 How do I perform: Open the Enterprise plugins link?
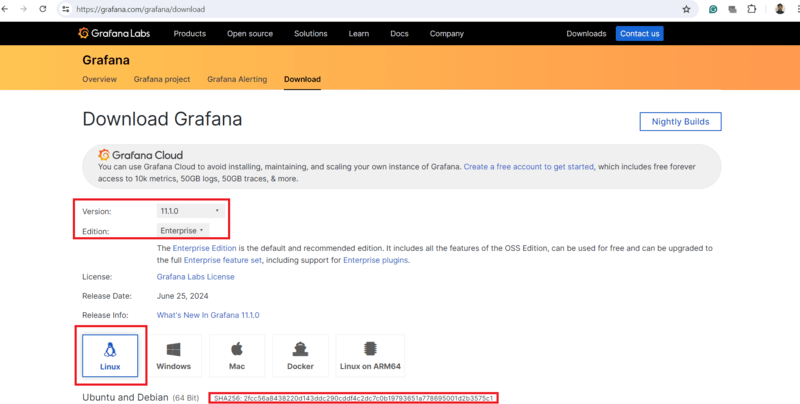[x=376, y=260]
